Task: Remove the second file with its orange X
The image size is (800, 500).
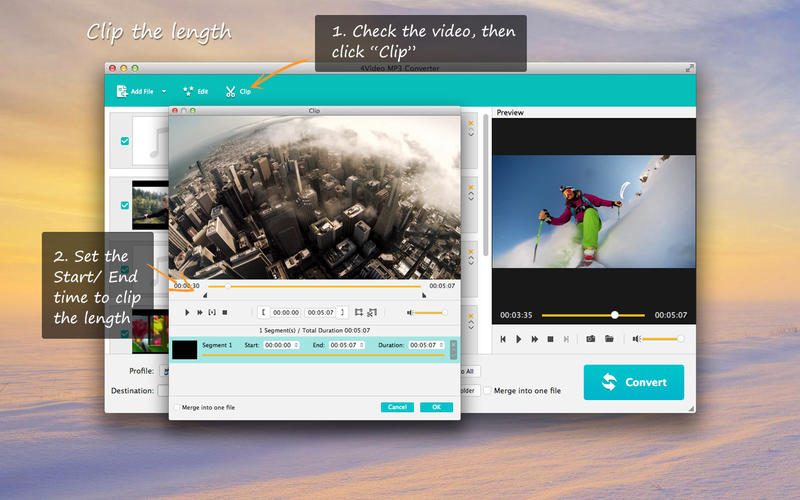Action: [x=470, y=187]
